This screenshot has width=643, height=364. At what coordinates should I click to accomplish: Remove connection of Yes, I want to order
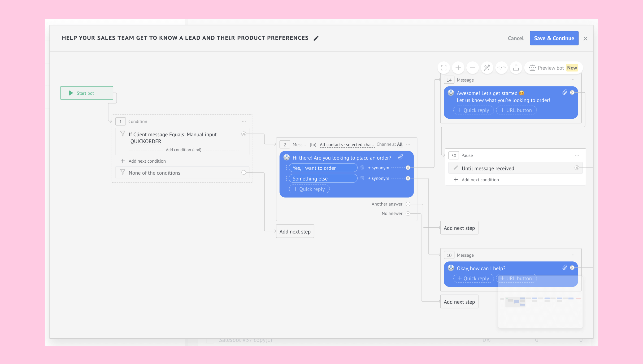[408, 168]
